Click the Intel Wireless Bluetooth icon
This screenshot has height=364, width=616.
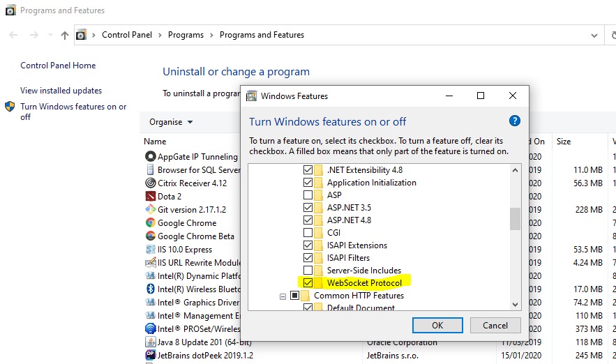click(x=150, y=289)
